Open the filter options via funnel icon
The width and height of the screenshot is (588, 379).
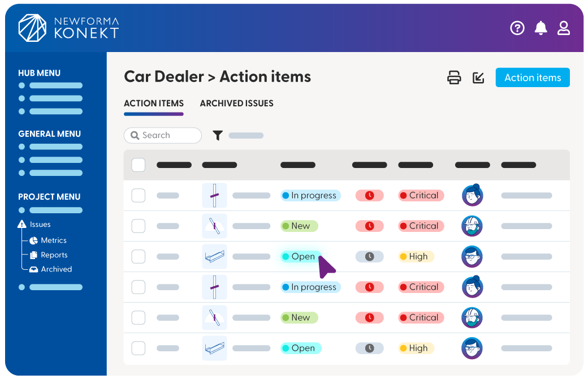218,135
